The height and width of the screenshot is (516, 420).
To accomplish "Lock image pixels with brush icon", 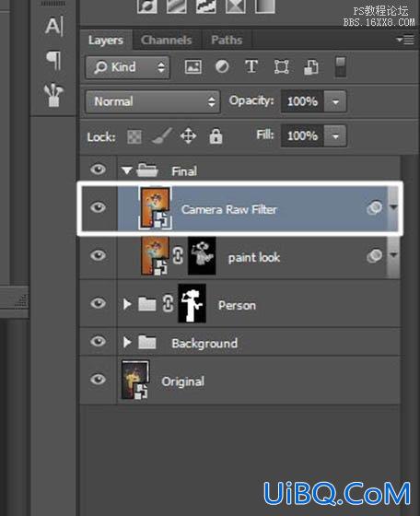I will point(162,136).
